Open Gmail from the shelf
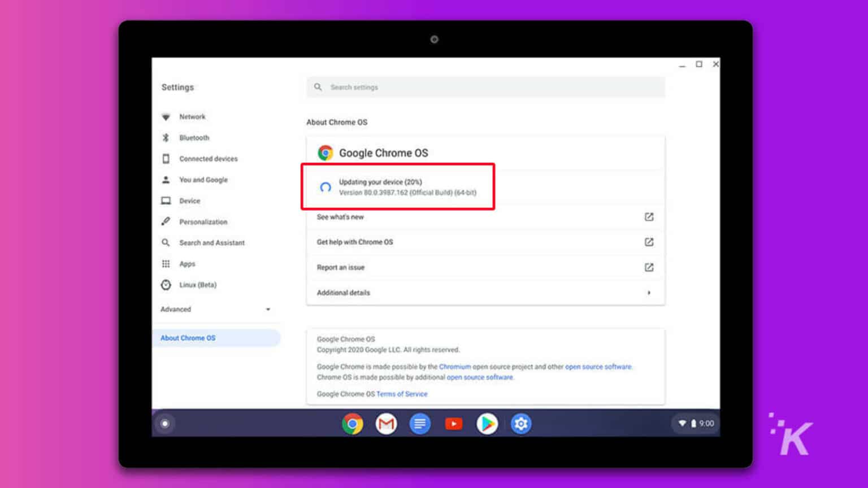This screenshot has height=488, width=868. 386,424
